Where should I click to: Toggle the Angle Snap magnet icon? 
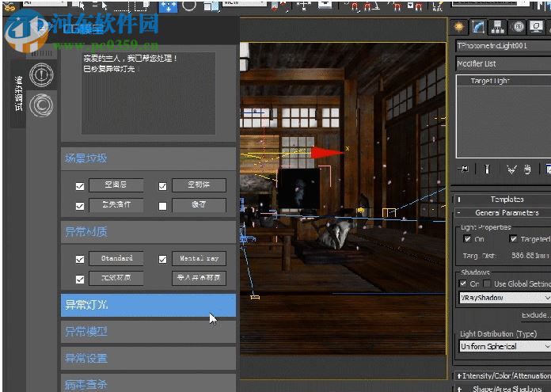[371, 6]
